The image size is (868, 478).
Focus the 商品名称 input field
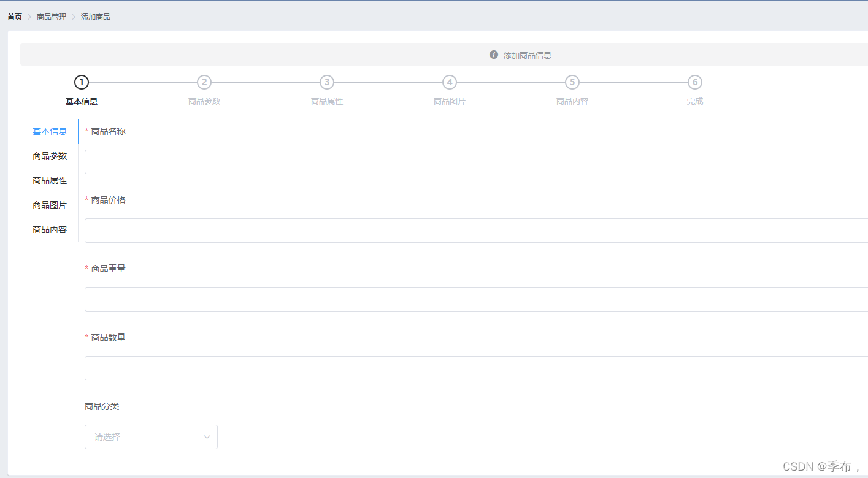476,162
